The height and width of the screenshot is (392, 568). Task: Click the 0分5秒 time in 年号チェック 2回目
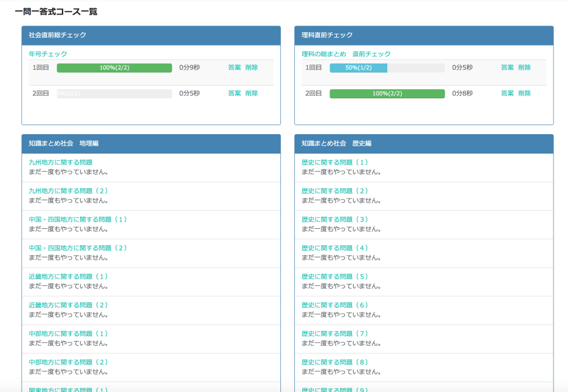click(x=189, y=93)
